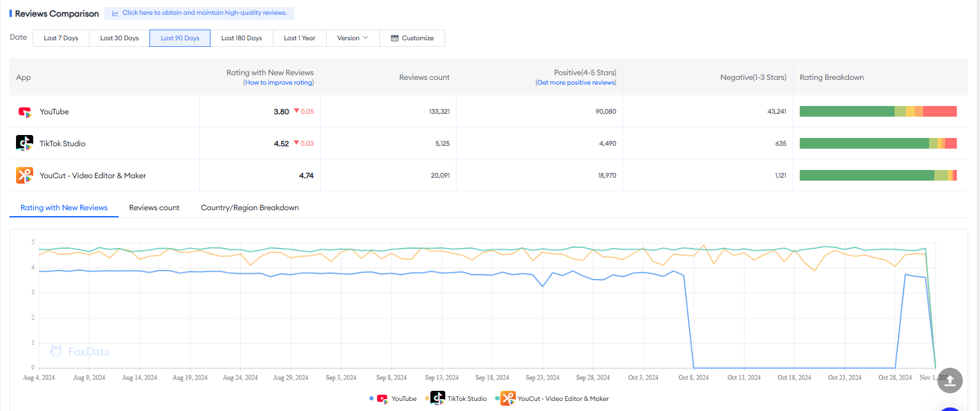Open Customize date picker
The image size is (980, 411).
click(412, 38)
